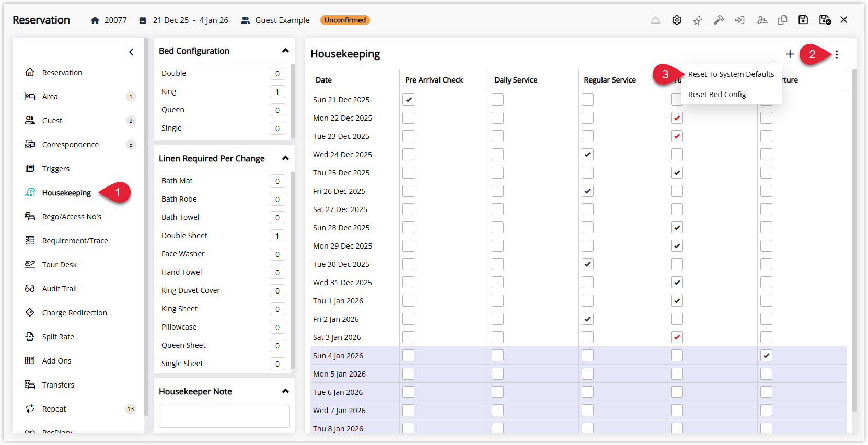Check Pre Arrival Check for Sat 27 Dec 2025
The height and width of the screenshot is (445, 868).
click(x=409, y=209)
